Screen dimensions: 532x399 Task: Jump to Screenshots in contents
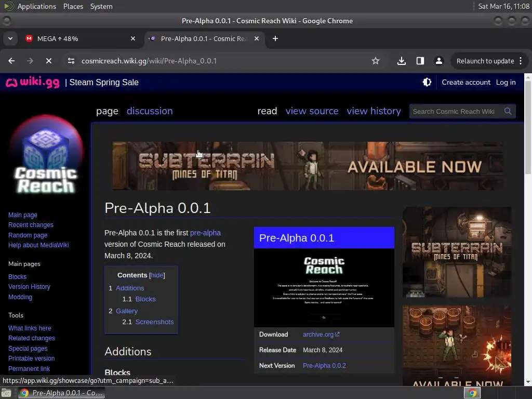[x=154, y=322]
